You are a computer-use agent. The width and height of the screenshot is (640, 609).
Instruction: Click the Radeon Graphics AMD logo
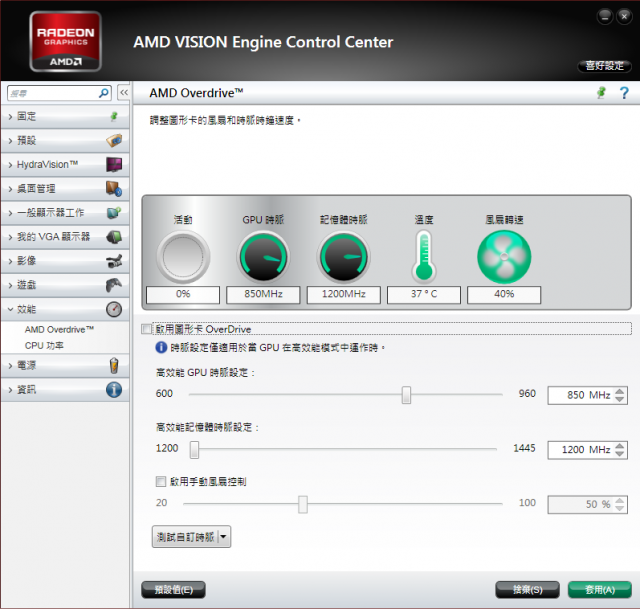pos(65,42)
